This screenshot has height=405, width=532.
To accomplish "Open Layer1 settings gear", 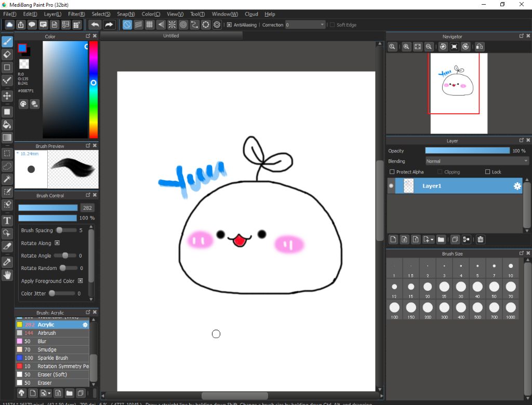I will (x=517, y=186).
